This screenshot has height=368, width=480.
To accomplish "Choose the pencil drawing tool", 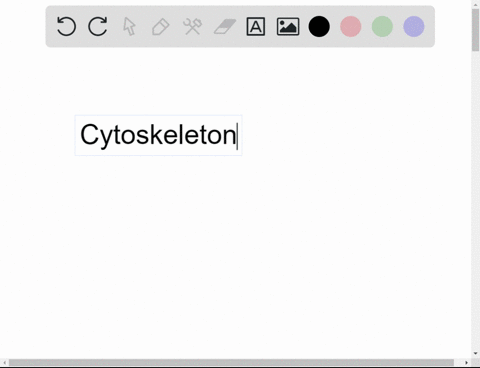I will pyautogui.click(x=161, y=27).
